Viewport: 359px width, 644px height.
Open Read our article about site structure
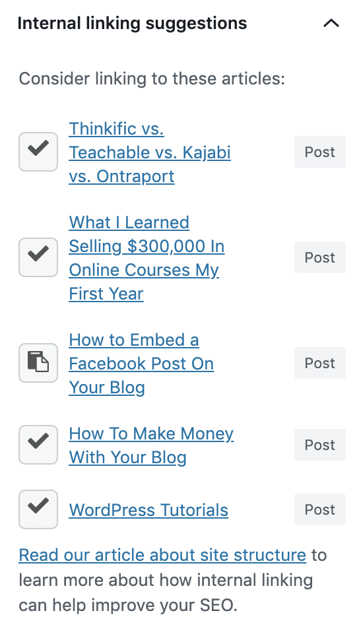pyautogui.click(x=162, y=555)
